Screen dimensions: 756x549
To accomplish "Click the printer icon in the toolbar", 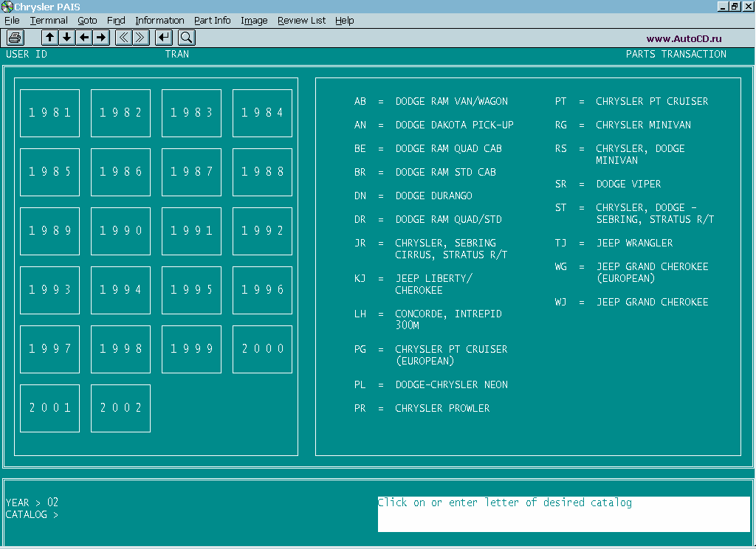I will click(15, 38).
